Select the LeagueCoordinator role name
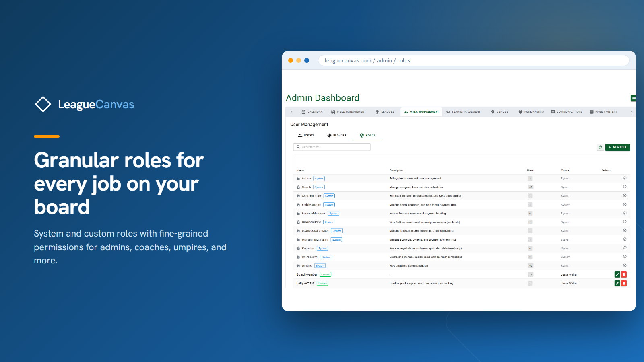The image size is (644, 362). click(315, 231)
